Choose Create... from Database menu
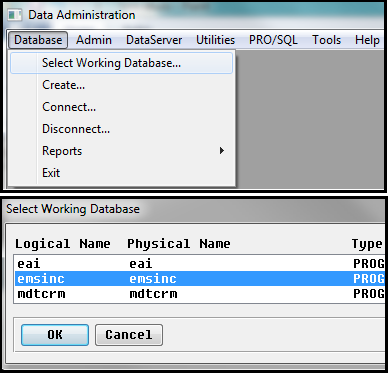Image resolution: width=388 pixels, height=373 pixels. (x=121, y=85)
